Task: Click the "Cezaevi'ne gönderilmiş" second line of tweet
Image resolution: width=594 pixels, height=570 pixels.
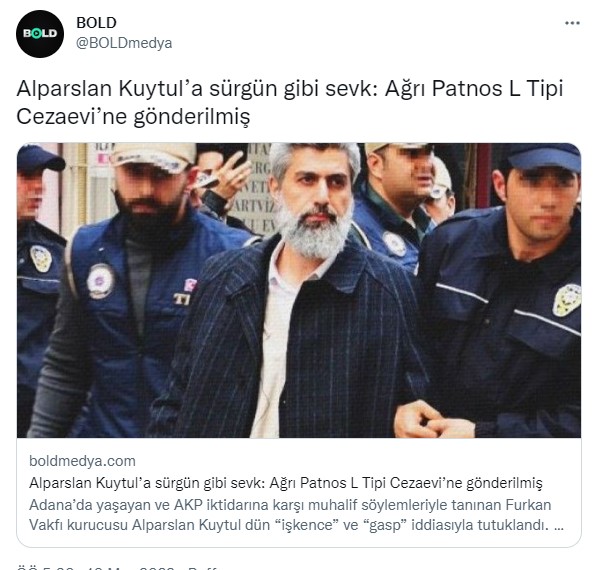Action: coord(133,116)
